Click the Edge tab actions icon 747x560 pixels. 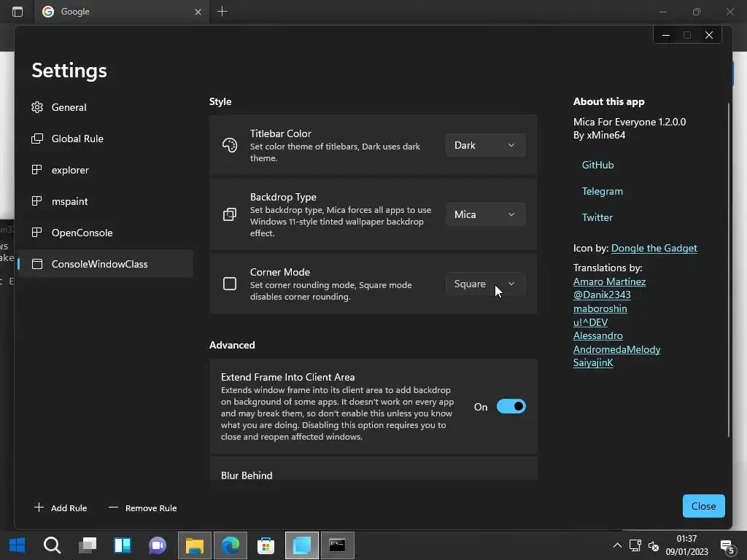click(x=18, y=12)
